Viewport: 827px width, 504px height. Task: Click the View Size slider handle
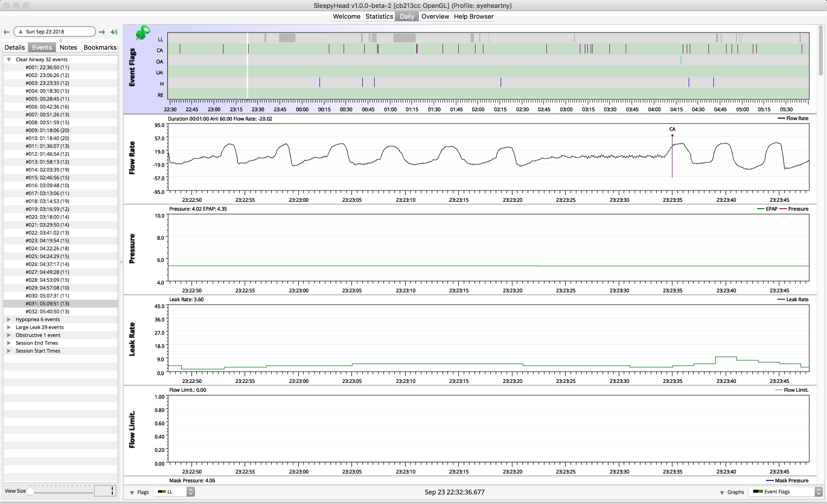click(x=31, y=490)
